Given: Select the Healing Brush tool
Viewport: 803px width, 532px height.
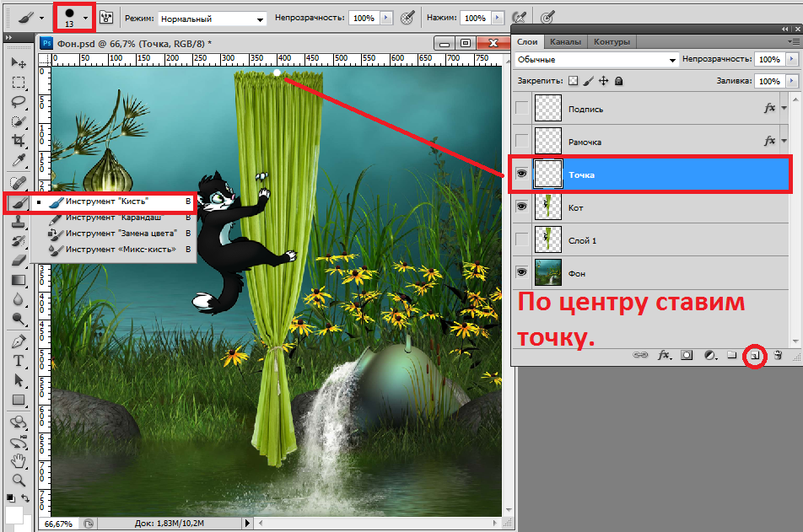Looking at the screenshot, I should tap(19, 183).
